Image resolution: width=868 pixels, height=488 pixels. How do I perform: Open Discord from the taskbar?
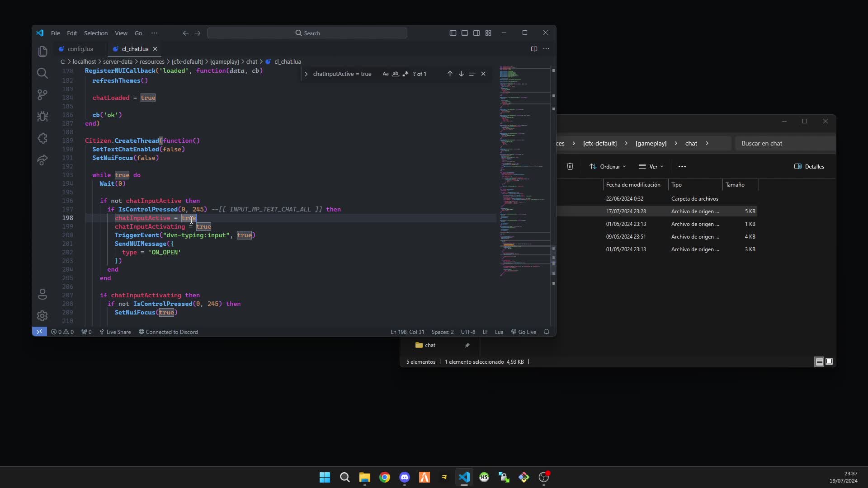[405, 477]
